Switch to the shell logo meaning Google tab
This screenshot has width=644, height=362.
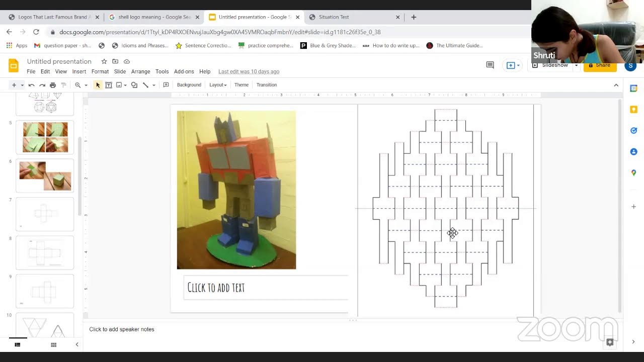pyautogui.click(x=154, y=17)
